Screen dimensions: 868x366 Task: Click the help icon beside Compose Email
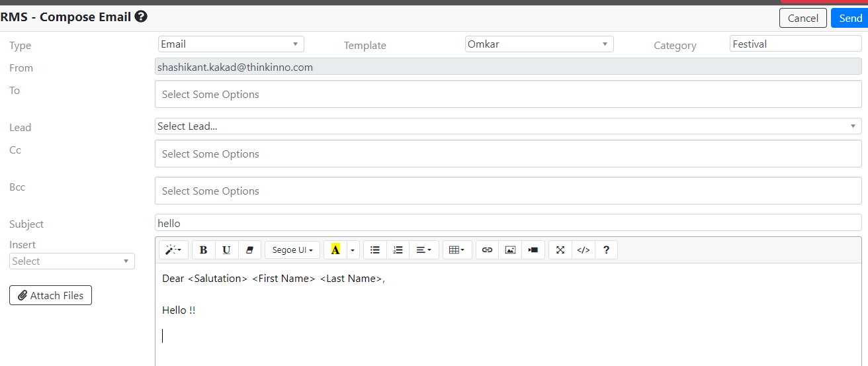141,17
